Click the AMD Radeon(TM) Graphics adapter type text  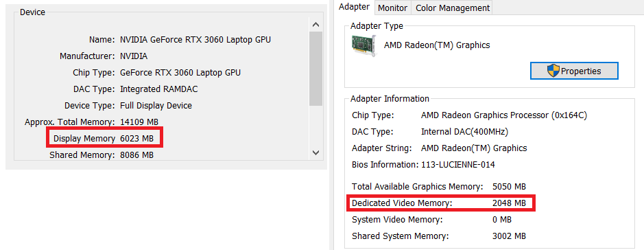pyautogui.click(x=437, y=45)
